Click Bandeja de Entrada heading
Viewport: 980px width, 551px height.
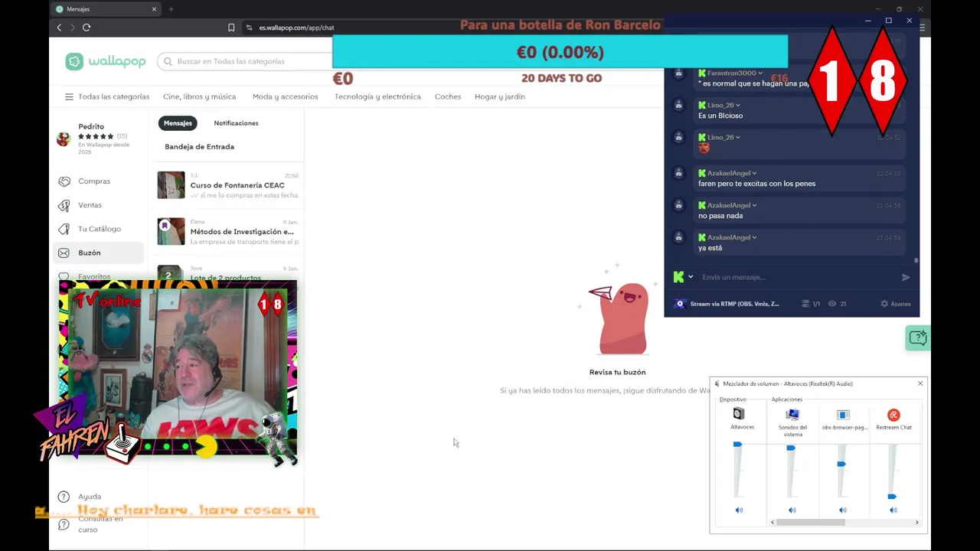[199, 147]
